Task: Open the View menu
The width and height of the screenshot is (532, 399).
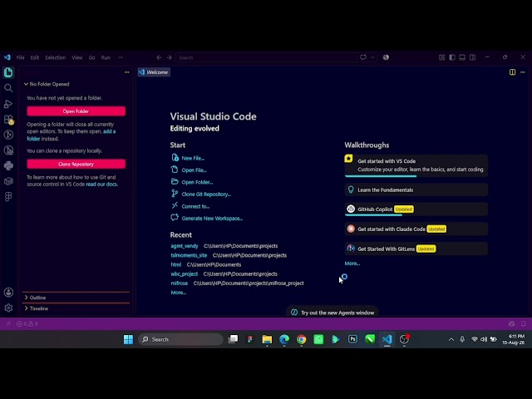Action: [77, 57]
